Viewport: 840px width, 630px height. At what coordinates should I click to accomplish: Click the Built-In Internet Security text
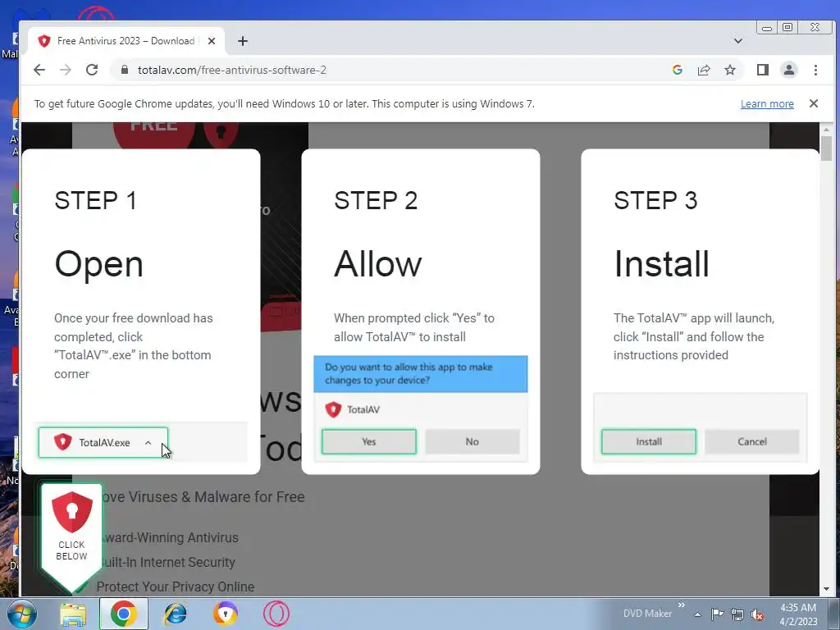[x=167, y=563]
